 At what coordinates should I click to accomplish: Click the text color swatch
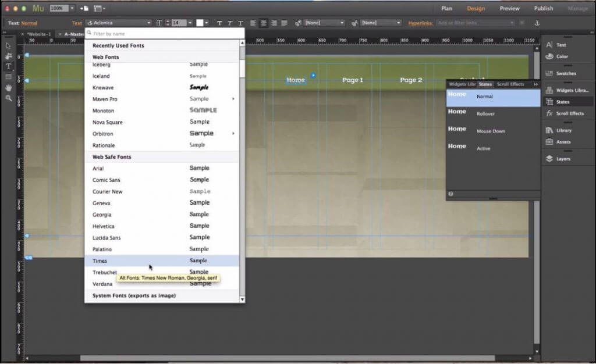click(x=200, y=23)
